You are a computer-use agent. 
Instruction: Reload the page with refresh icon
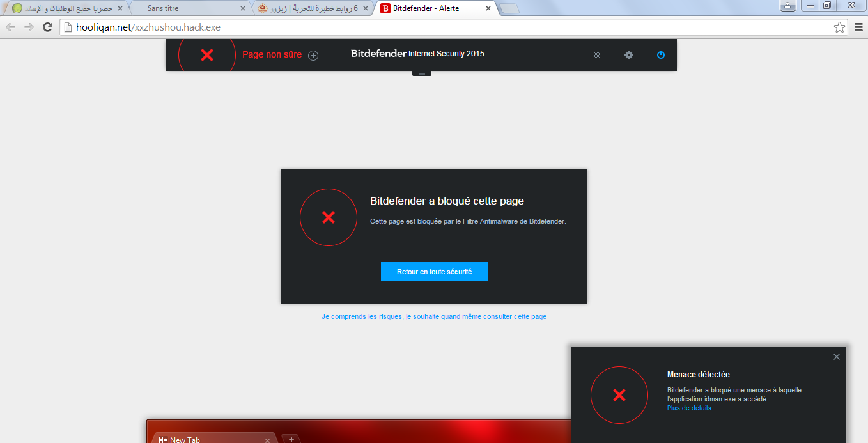click(47, 27)
